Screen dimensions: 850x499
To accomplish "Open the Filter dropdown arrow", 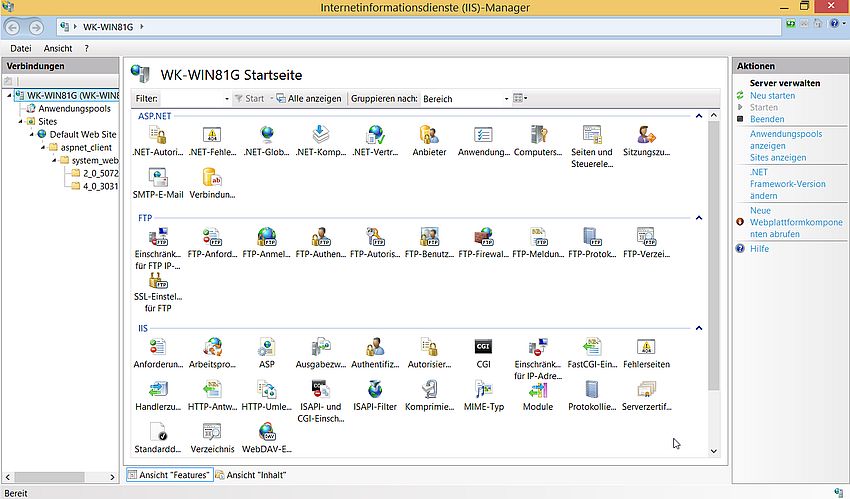I will [227, 99].
